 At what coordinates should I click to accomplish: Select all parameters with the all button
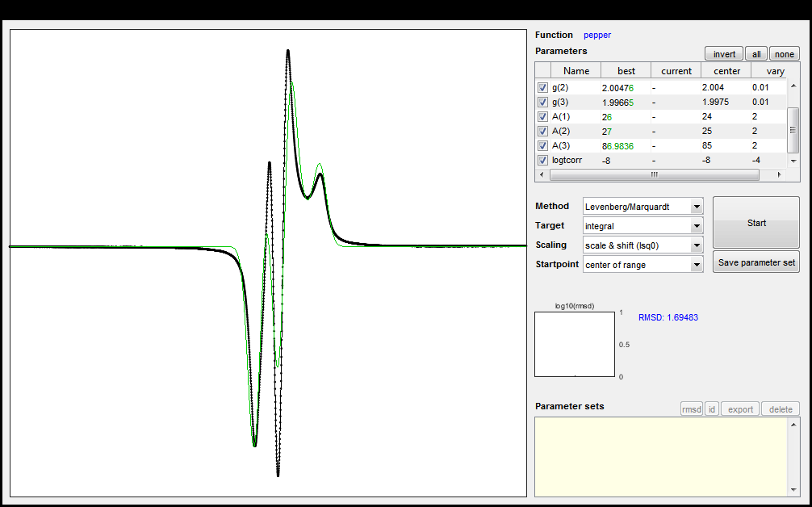coord(756,54)
